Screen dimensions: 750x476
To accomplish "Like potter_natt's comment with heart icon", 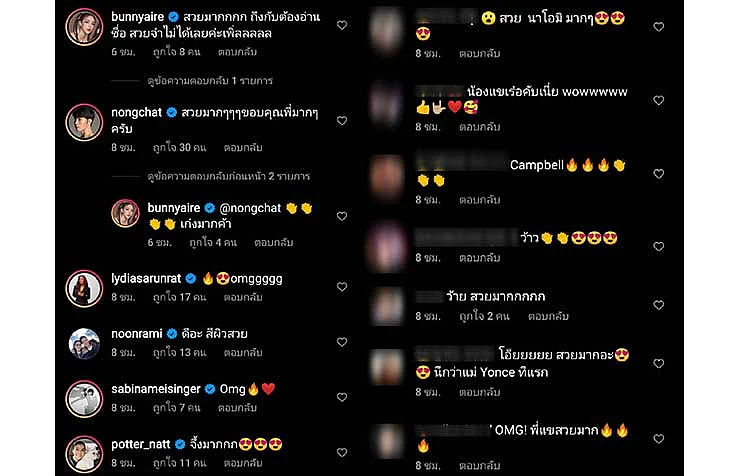I will pyautogui.click(x=342, y=453).
